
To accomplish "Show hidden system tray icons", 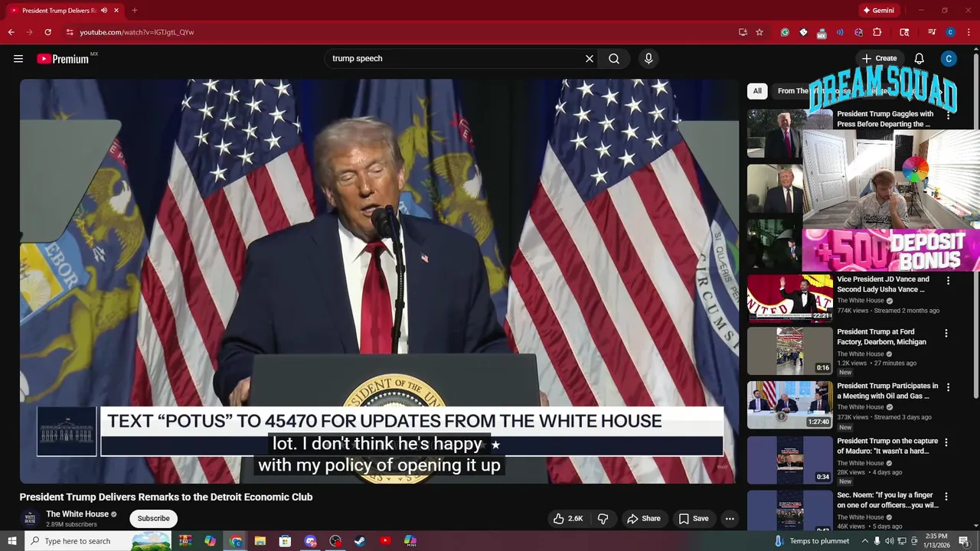I will (865, 541).
